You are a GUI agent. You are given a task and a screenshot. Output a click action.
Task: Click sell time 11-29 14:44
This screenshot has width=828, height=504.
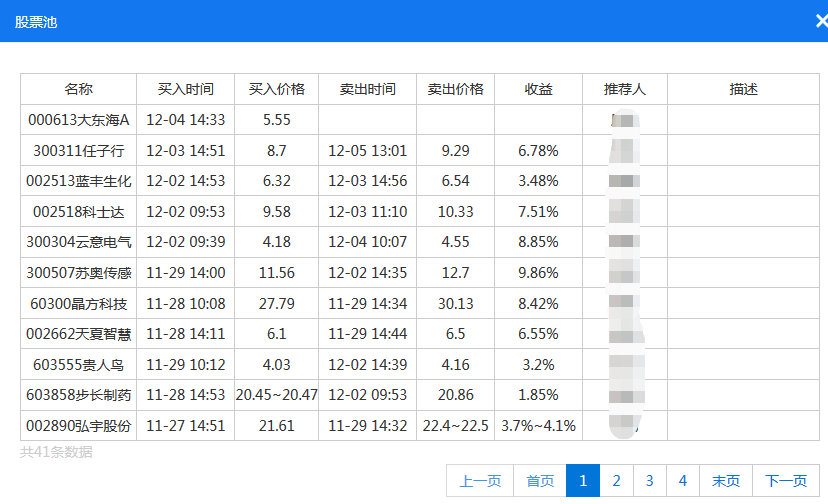click(368, 333)
